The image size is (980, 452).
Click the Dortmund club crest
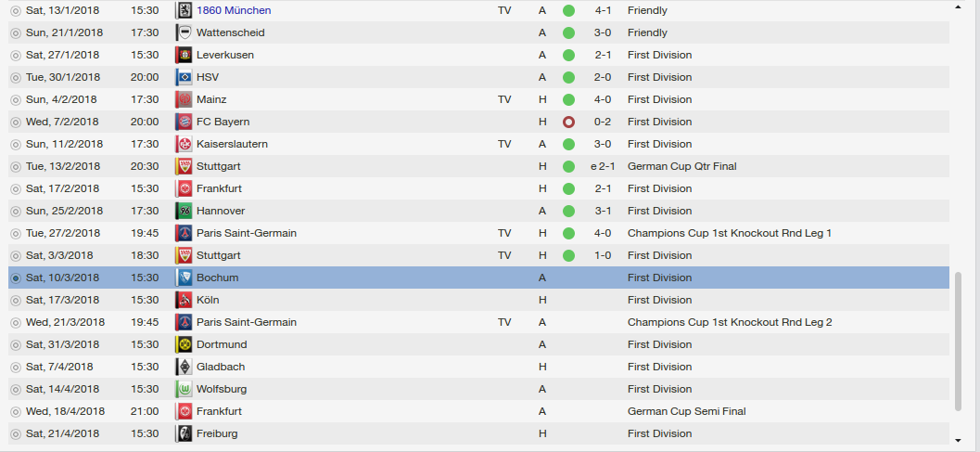[184, 344]
